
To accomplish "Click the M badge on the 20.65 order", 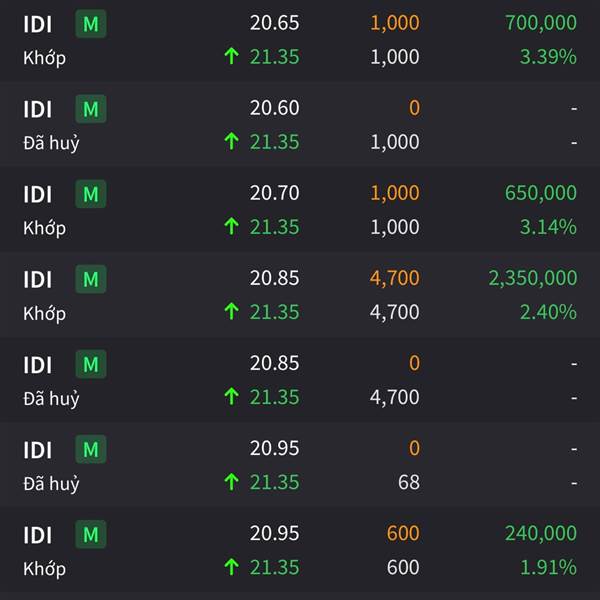I will pos(91,24).
